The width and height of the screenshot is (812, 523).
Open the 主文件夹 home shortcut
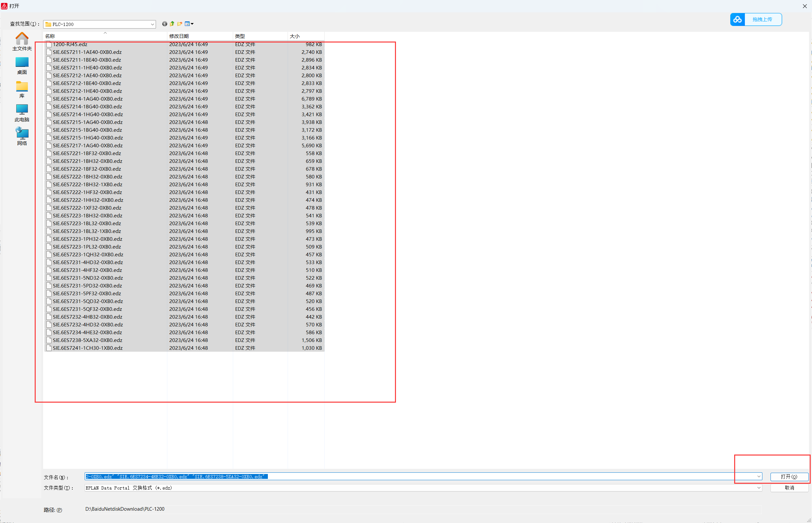[x=22, y=42]
